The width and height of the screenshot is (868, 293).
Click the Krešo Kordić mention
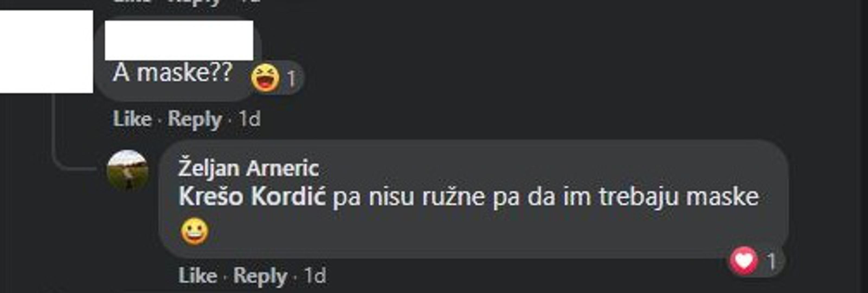pyautogui.click(x=252, y=196)
